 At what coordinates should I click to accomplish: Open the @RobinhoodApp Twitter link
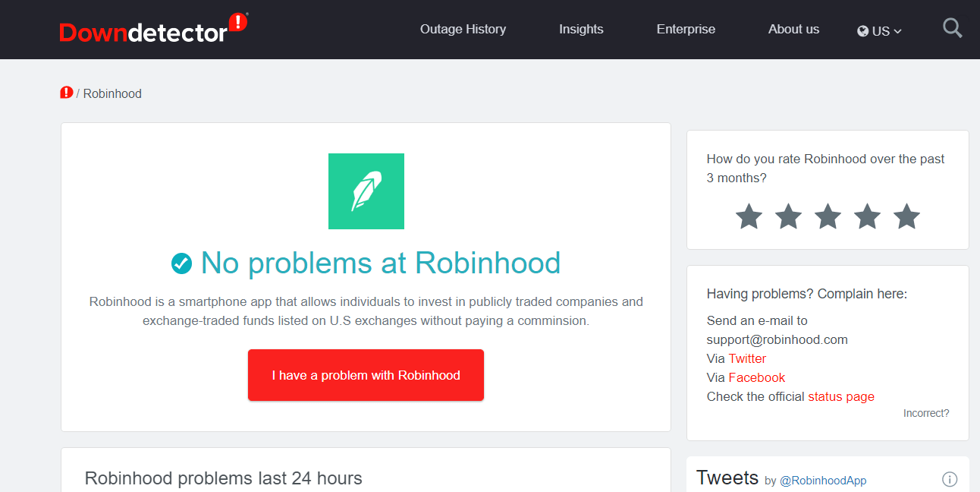823,481
